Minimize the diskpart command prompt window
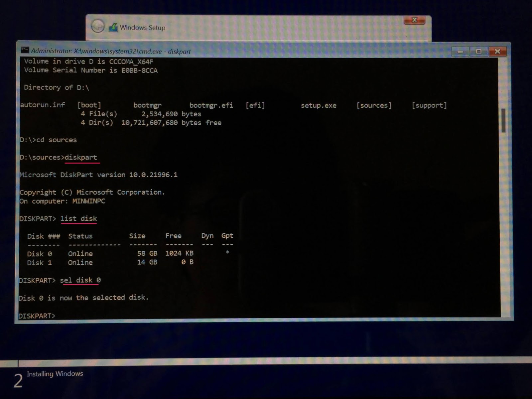The height and width of the screenshot is (399, 532). tap(460, 52)
